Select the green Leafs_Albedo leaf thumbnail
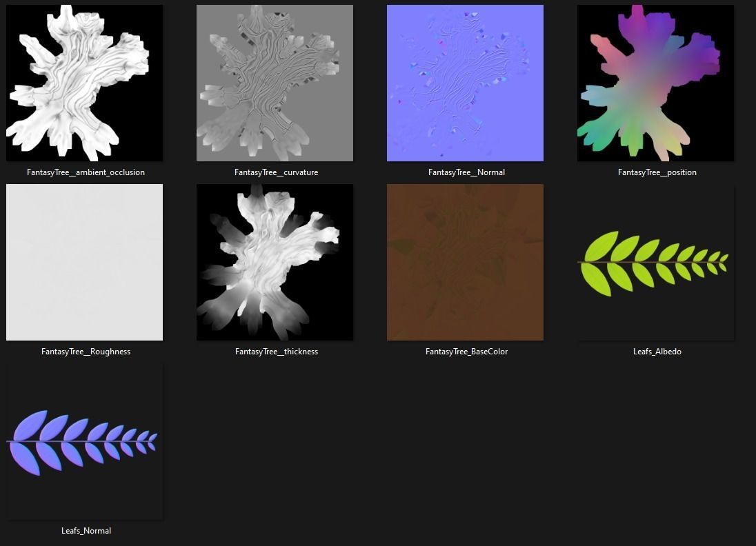This screenshot has width=756, height=546. click(655, 262)
